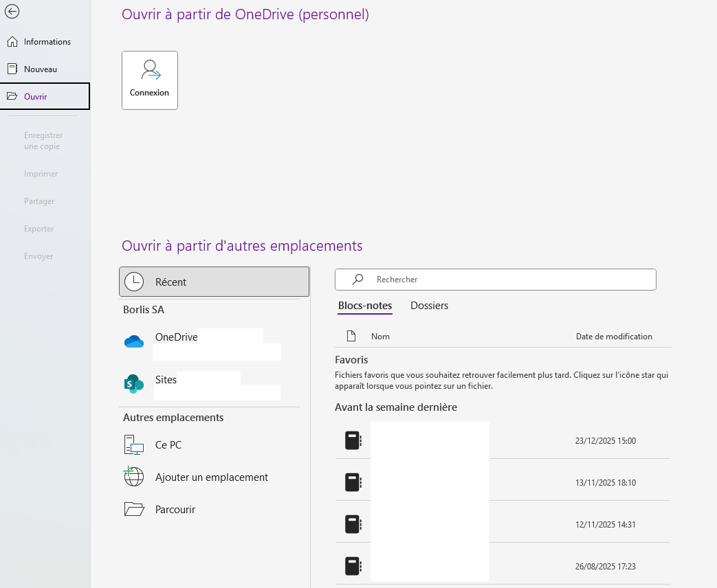Click the Informations home icon
This screenshot has height=588, width=717.
[x=12, y=42]
